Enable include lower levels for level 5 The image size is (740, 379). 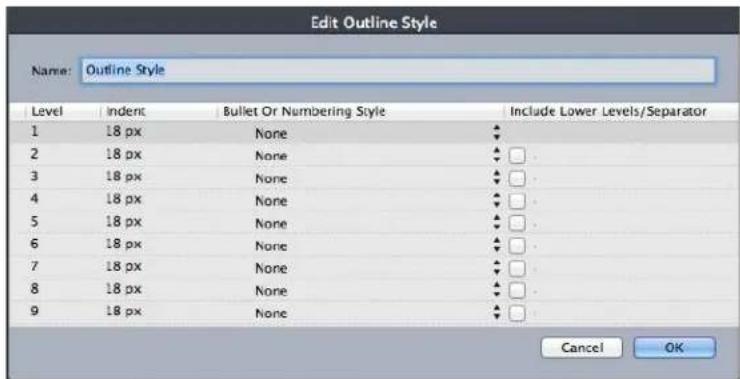point(517,223)
